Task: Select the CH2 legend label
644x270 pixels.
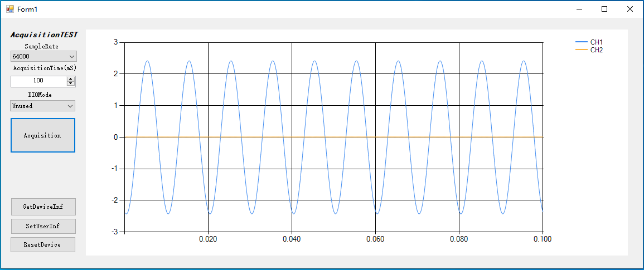Action: [x=596, y=50]
